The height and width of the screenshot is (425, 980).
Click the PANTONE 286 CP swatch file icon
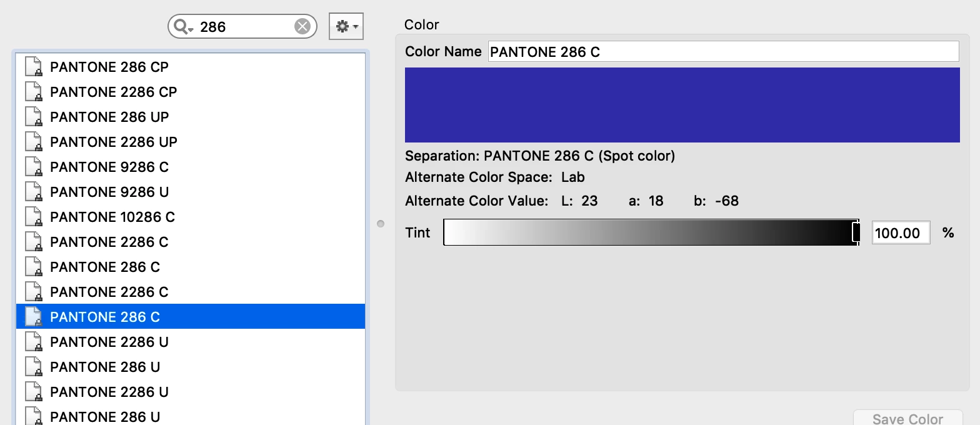point(33,67)
